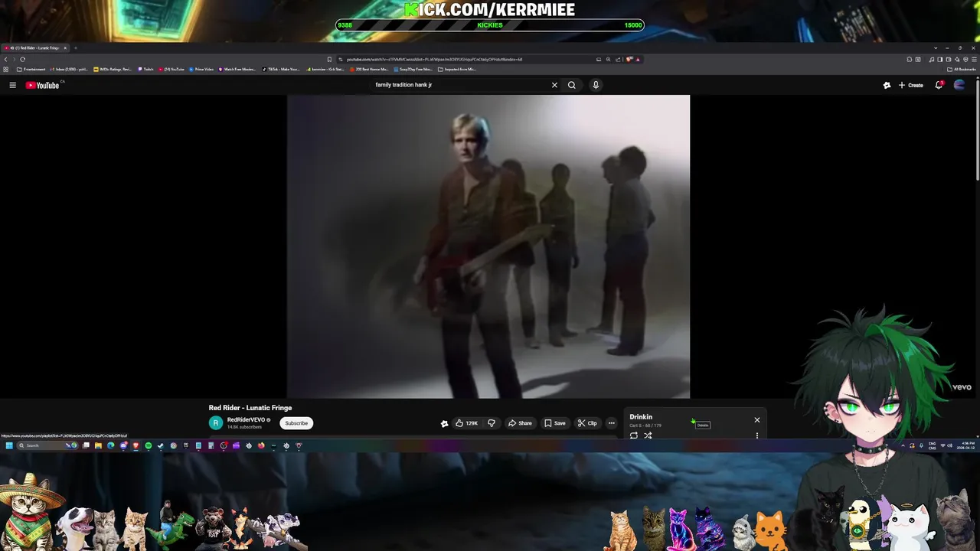Select the Red Rider - Lunatic Fringe tab
Viewport: 980px width, 551px height.
coord(36,48)
